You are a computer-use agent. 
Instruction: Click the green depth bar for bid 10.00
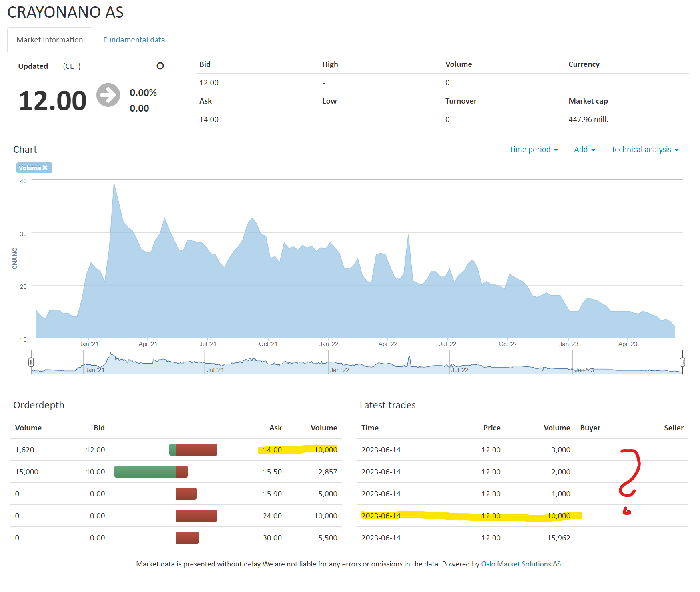pyautogui.click(x=145, y=472)
